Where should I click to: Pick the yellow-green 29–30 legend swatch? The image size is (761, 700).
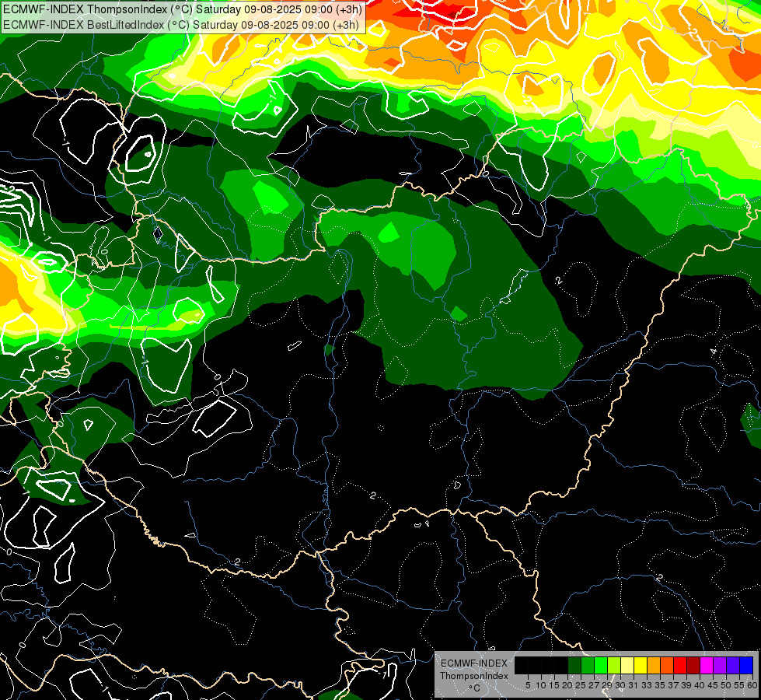point(613,666)
